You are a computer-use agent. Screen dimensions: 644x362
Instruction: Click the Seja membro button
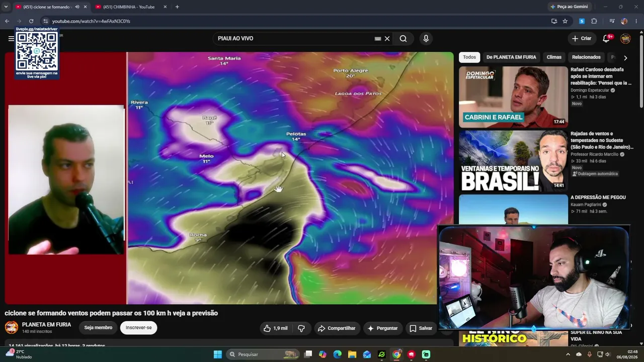coord(98,328)
